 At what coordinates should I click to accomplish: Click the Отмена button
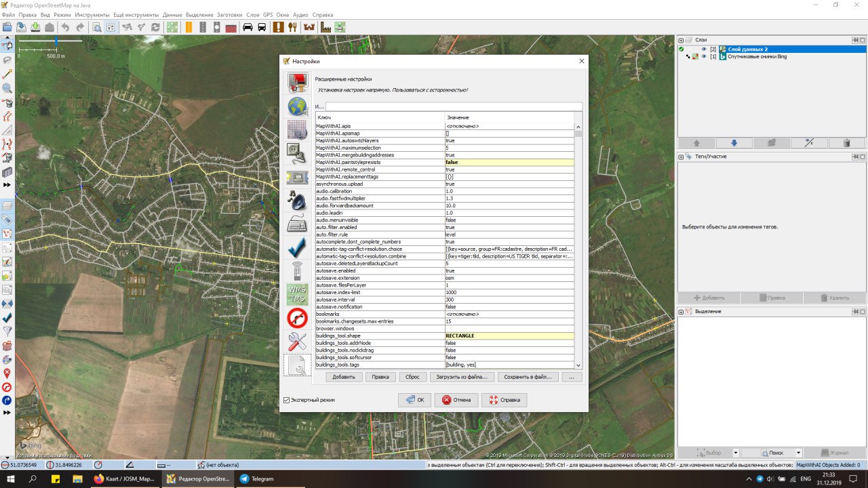point(456,400)
